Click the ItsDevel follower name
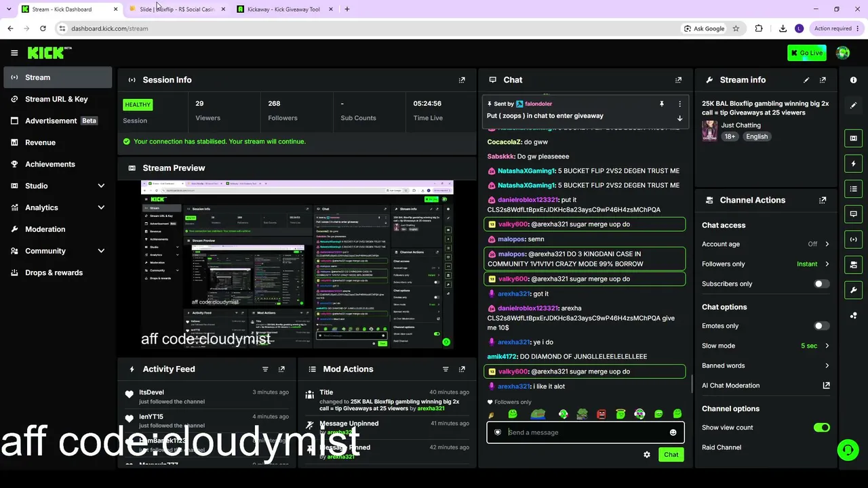The image size is (868, 488). tap(151, 392)
